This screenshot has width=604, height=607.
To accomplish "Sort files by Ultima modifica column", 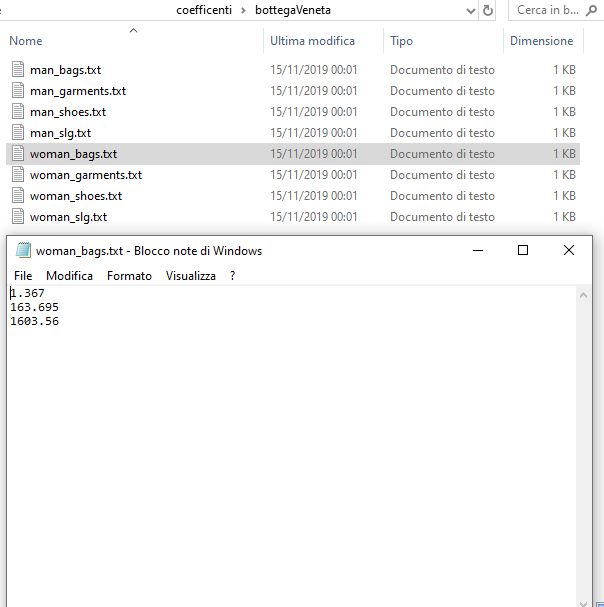I will coord(312,41).
